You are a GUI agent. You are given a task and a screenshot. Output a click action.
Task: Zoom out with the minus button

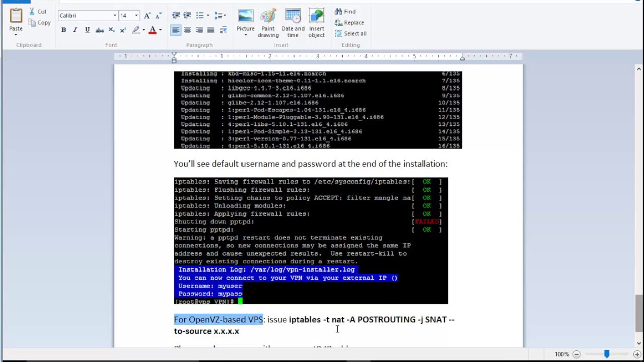pyautogui.click(x=577, y=354)
